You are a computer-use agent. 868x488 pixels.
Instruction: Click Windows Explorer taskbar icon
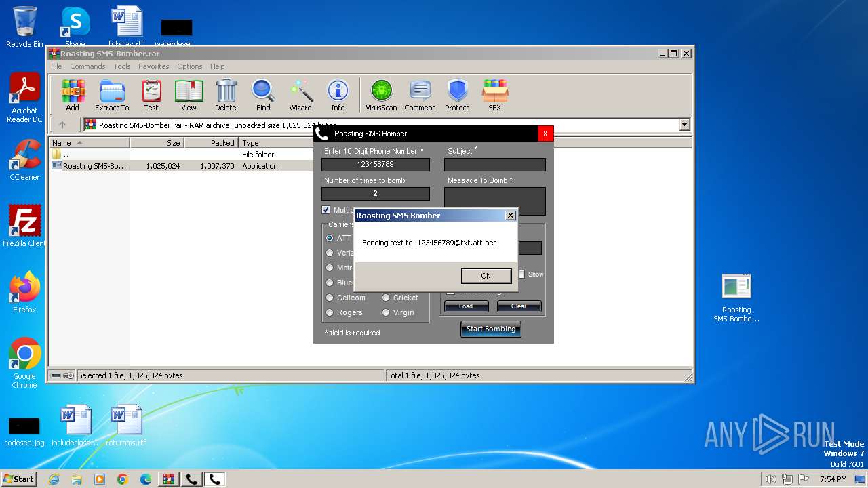(77, 479)
